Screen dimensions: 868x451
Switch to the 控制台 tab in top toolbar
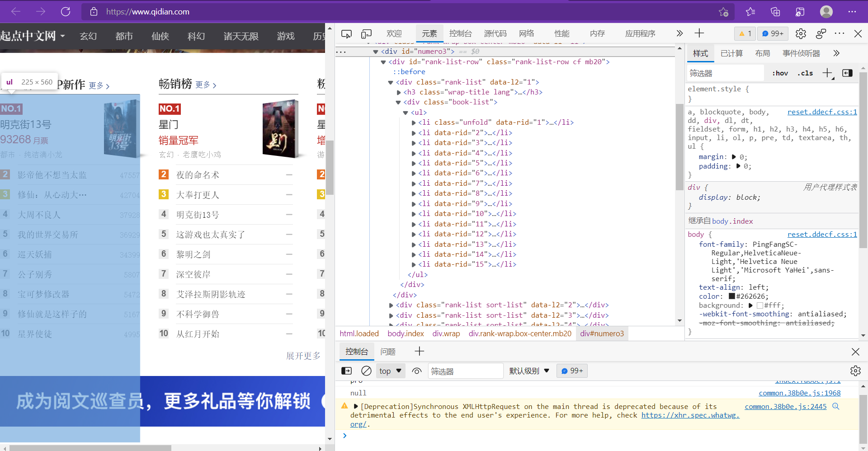pos(460,33)
